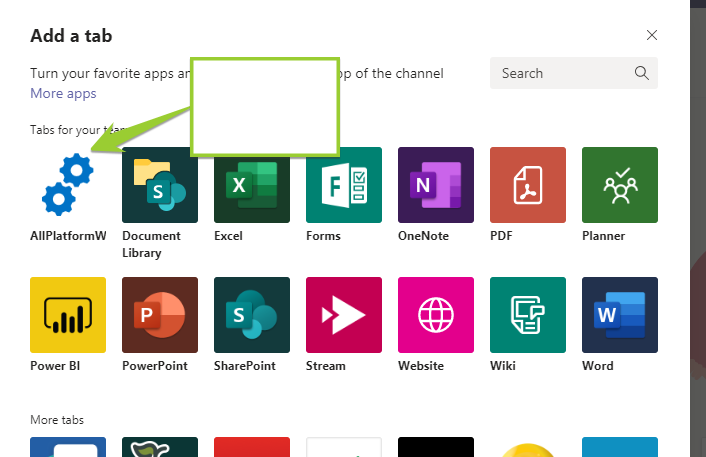The width and height of the screenshot is (706, 457).
Task: Click the 'Add a tab' dialog title
Action: pyautogui.click(x=71, y=36)
